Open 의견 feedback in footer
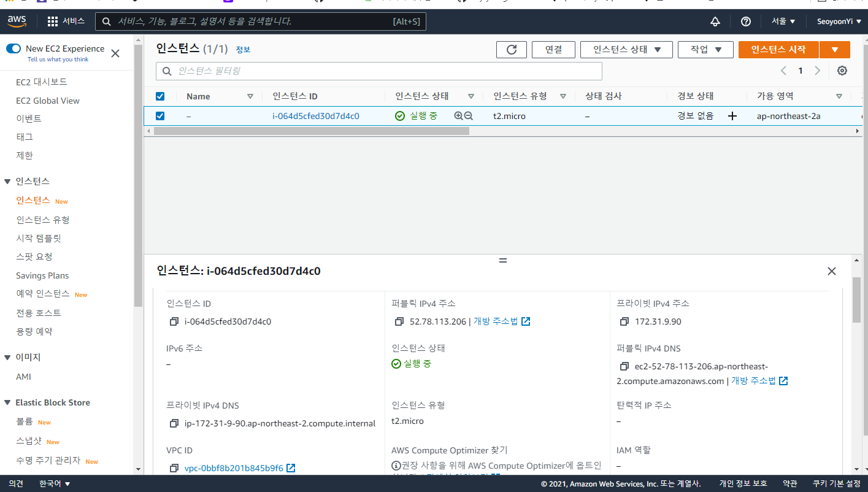Image resolution: width=868 pixels, height=492 pixels. (16, 483)
